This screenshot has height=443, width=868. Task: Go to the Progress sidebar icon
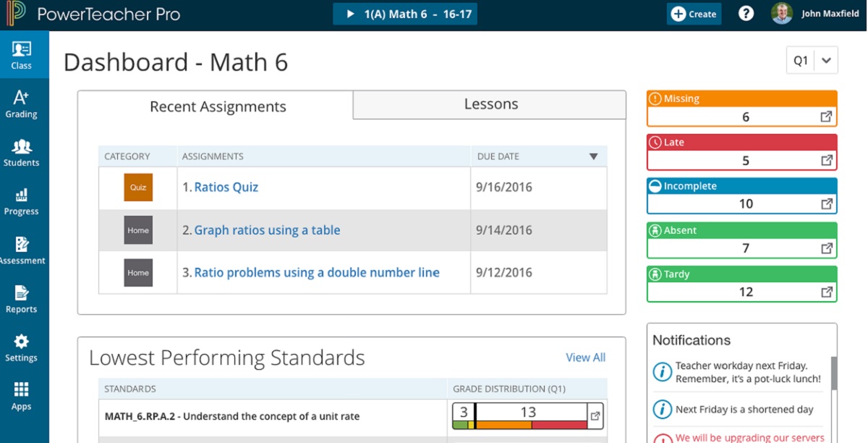coord(22,202)
